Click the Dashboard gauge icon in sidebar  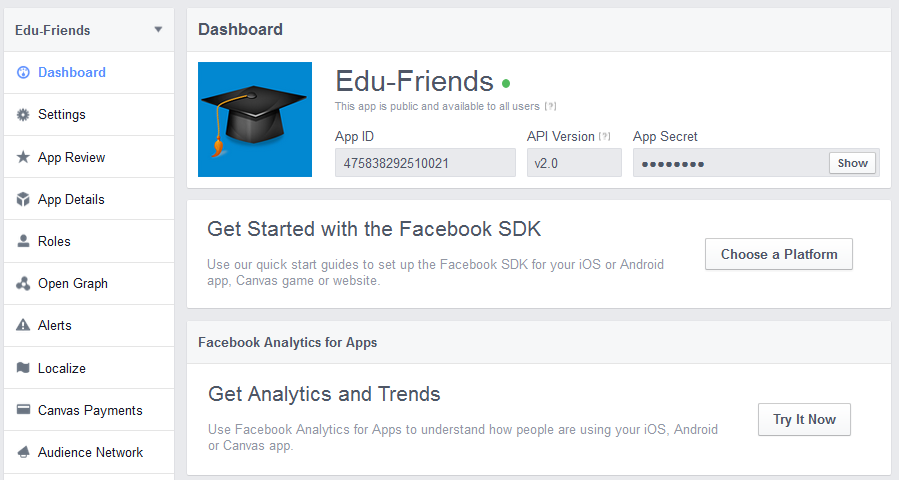[23, 72]
